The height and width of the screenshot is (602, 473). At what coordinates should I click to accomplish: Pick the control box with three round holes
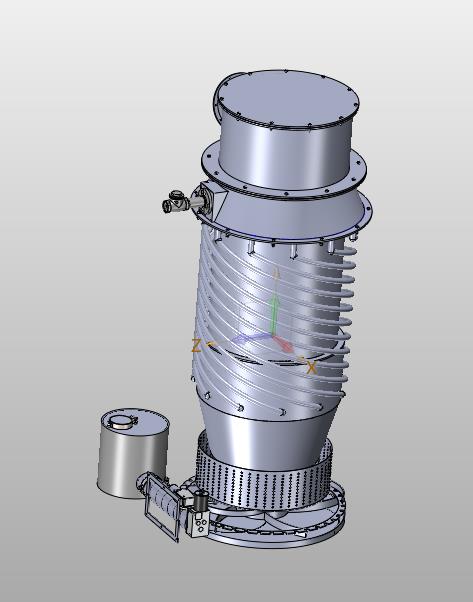199,524
